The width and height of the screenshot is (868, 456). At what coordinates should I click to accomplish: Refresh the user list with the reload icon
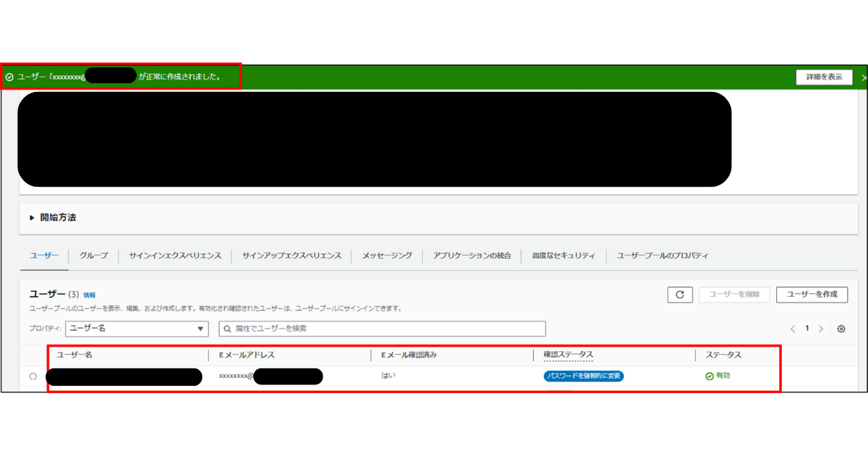(679, 294)
